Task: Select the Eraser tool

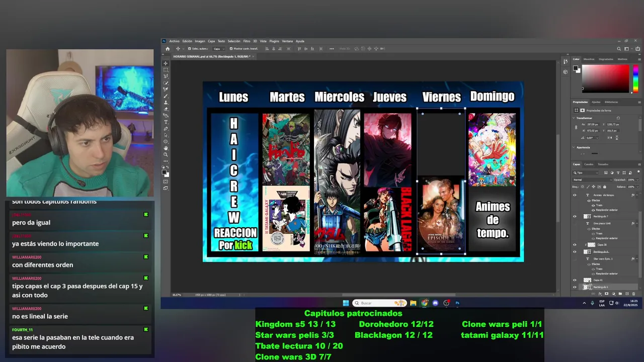Action: point(166,109)
